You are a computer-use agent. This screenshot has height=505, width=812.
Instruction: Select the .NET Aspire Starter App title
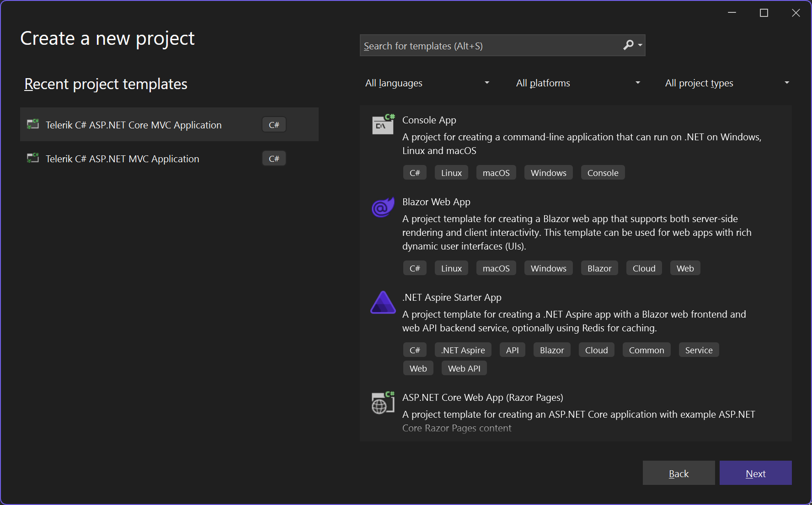coord(452,298)
